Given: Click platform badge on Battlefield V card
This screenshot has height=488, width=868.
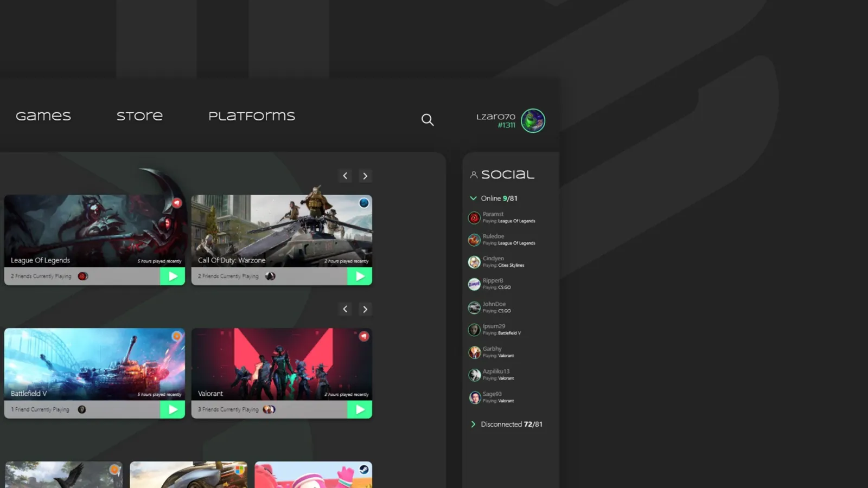Looking at the screenshot, I should pyautogui.click(x=177, y=336).
